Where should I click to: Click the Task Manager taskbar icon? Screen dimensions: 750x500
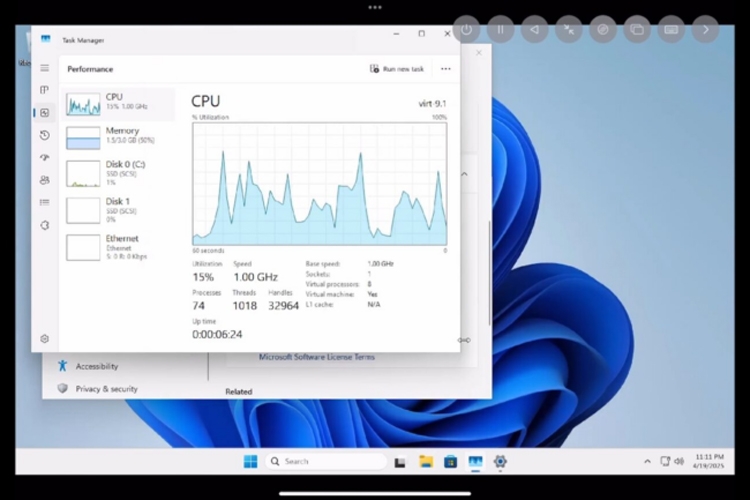(475, 461)
